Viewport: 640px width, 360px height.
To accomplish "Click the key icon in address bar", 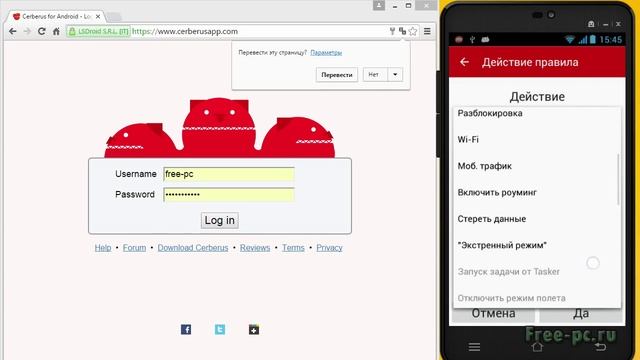I will pyautogui.click(x=392, y=31).
